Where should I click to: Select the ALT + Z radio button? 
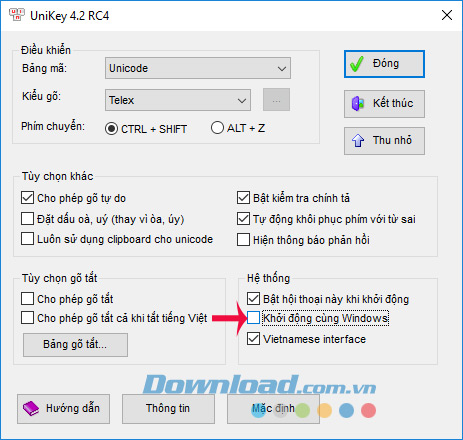point(217,128)
